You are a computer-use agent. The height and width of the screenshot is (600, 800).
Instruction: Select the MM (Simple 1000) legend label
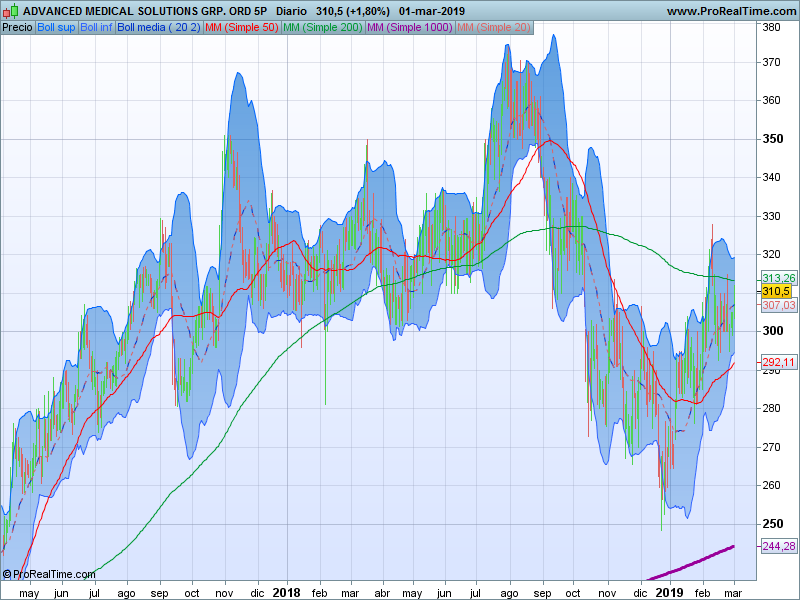tap(410, 28)
